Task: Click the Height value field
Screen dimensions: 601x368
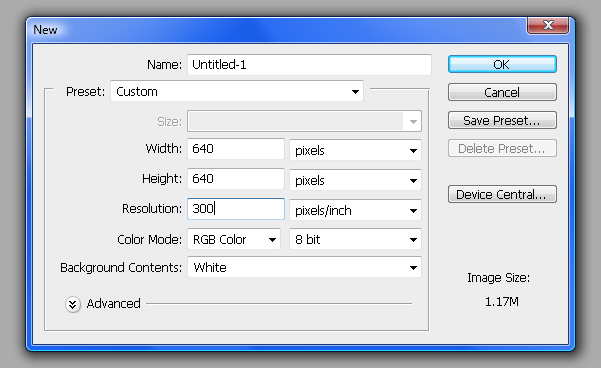Action: tap(236, 179)
